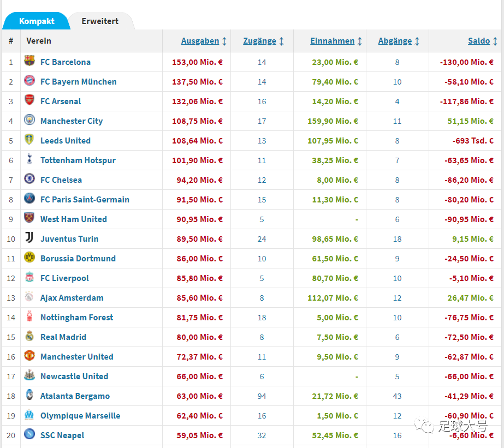504x448 pixels.
Task: Open the FC Paris Saint-Germain link
Action: (x=85, y=199)
